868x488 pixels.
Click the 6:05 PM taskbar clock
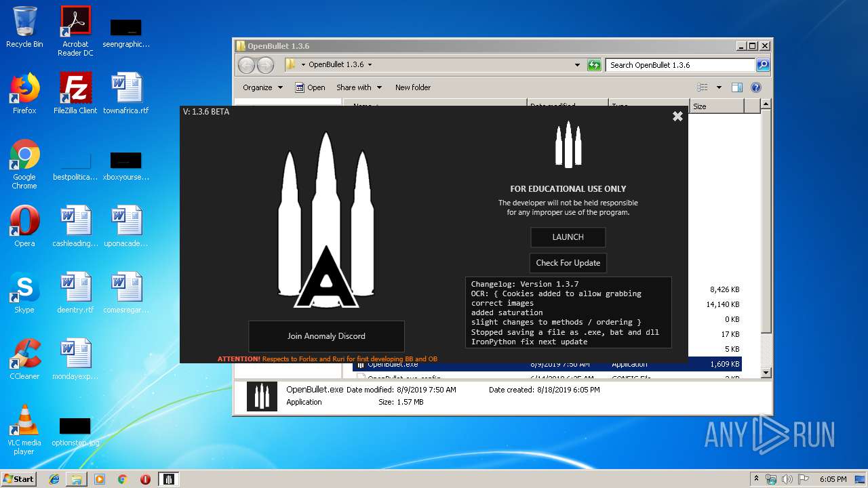(x=833, y=479)
